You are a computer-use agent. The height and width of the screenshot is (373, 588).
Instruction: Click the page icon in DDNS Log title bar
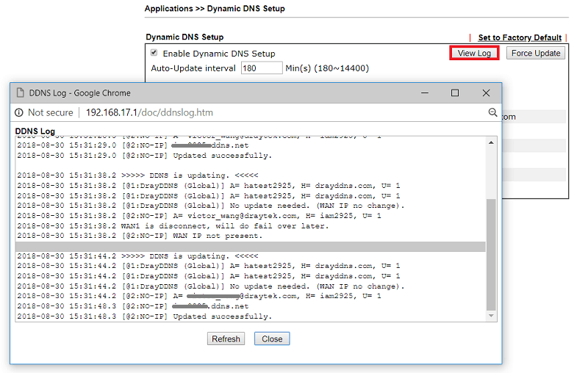20,93
